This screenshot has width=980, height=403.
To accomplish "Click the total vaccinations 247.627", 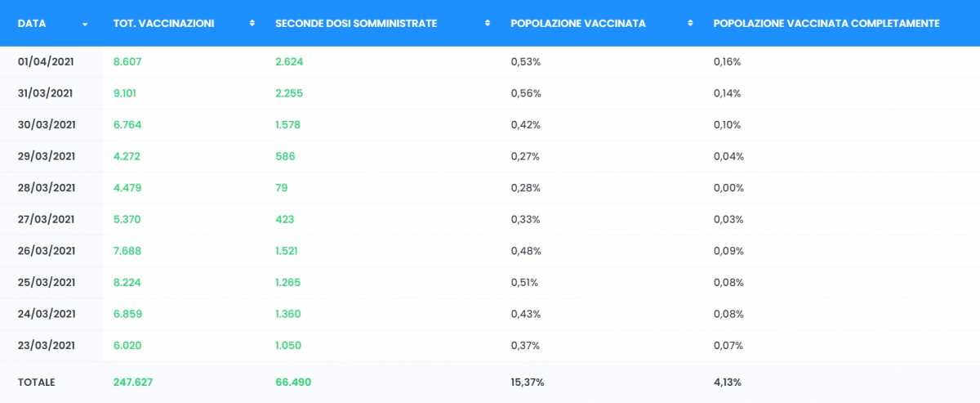I will point(133,383).
